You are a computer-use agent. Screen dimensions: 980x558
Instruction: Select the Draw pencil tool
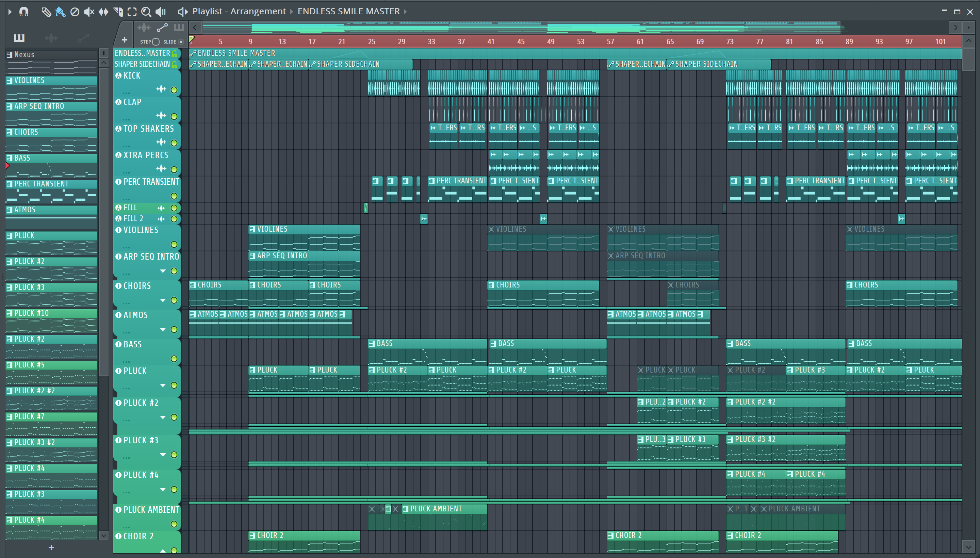tap(46, 12)
